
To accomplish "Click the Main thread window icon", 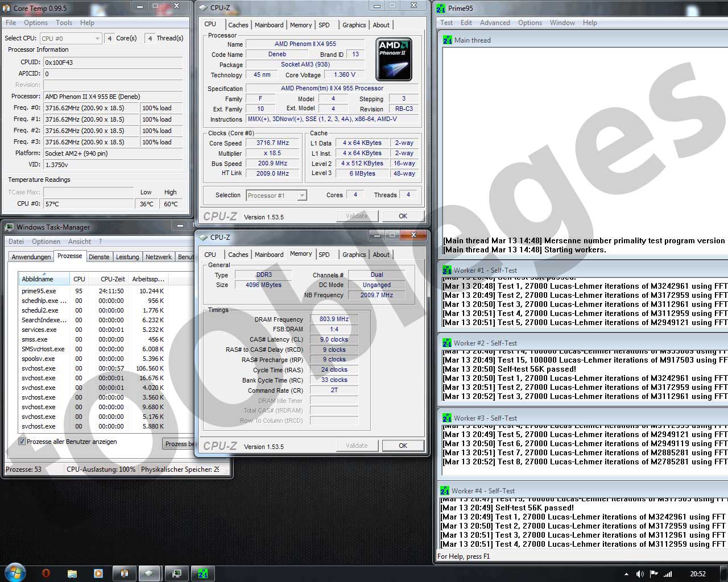I will (447, 40).
